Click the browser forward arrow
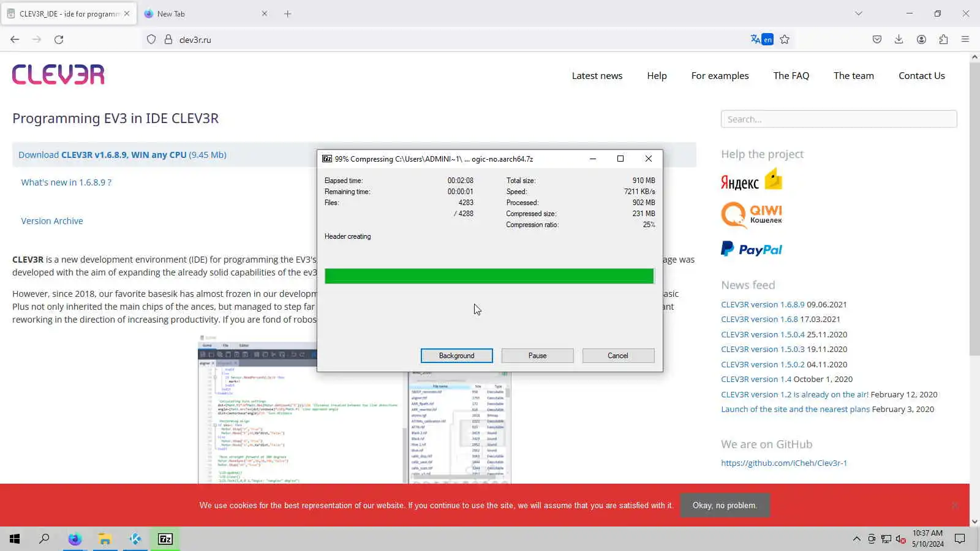This screenshot has width=980, height=551. (x=37, y=39)
